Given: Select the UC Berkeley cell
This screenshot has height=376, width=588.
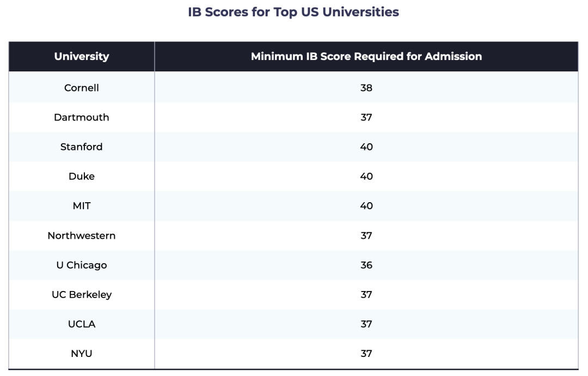Looking at the screenshot, I should coord(81,295).
